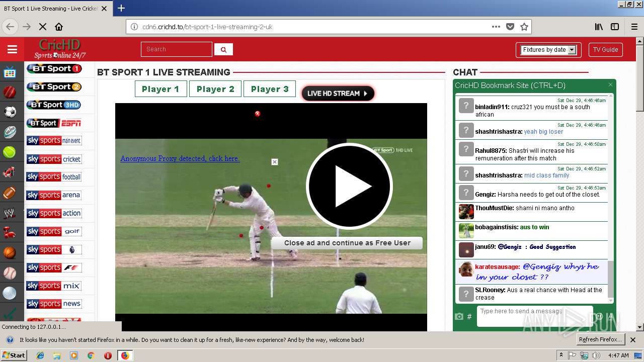This screenshot has width=644, height=362.
Task: Play the video with the large play button
Action: (x=349, y=186)
